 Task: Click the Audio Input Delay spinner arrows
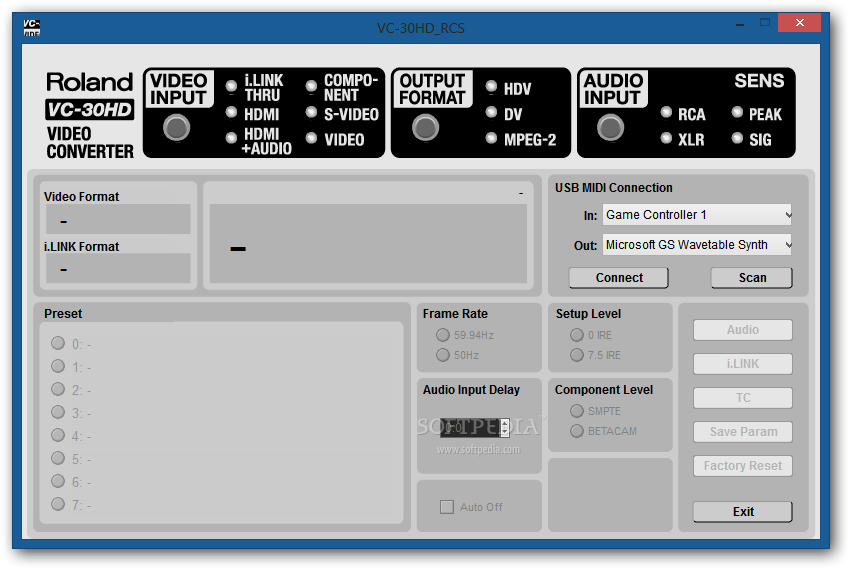tap(505, 428)
